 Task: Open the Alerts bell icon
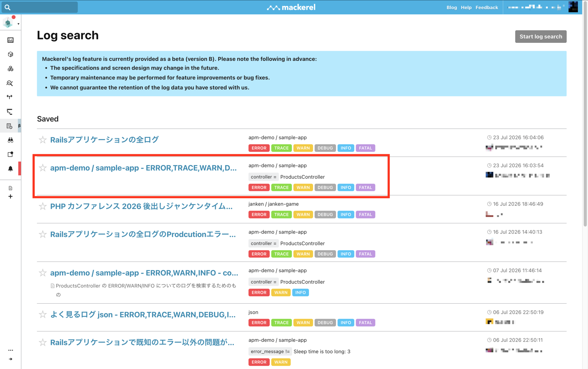pos(10,168)
